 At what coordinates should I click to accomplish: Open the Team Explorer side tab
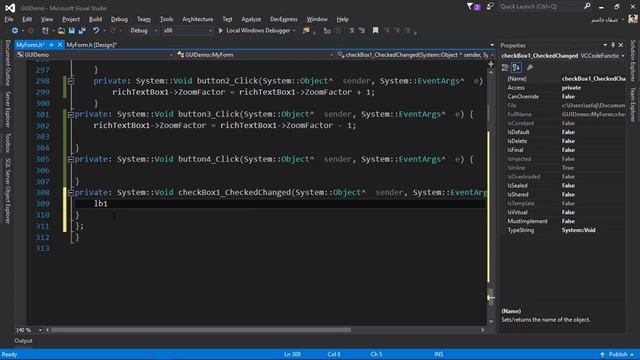coord(633,104)
